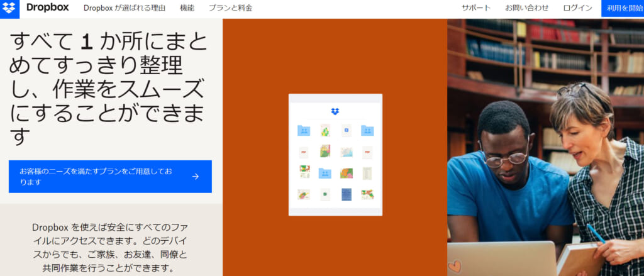644x276 pixels.
Task: Click the お客様のニーズを満たすプラン button
Action: coord(110,177)
